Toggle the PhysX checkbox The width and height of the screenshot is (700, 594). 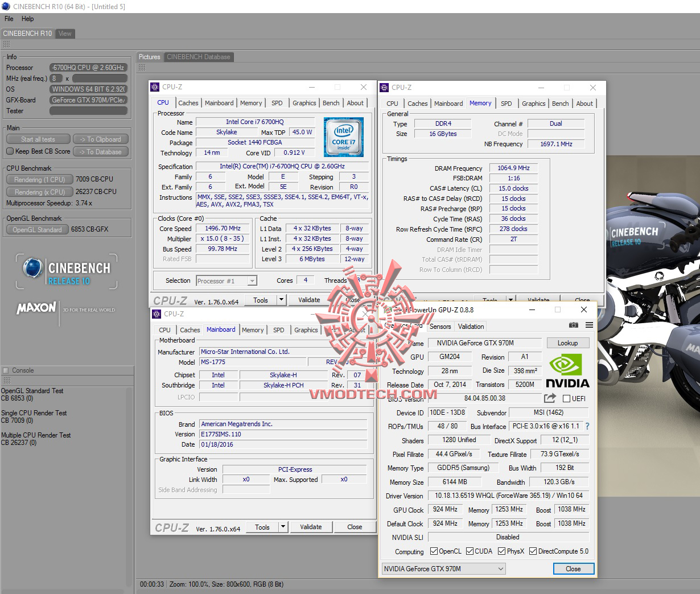click(x=502, y=551)
